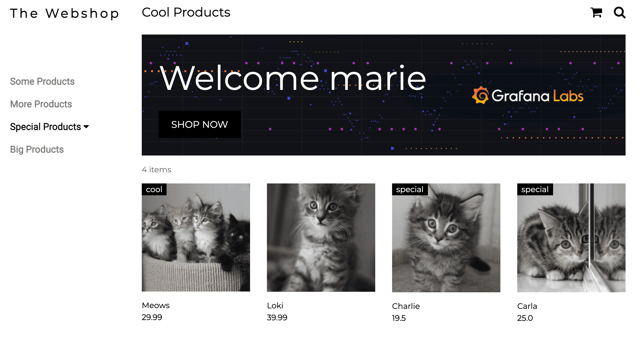Screen dimensions: 644x340
Task: Click the search magnifier icon
Action: coord(619,12)
